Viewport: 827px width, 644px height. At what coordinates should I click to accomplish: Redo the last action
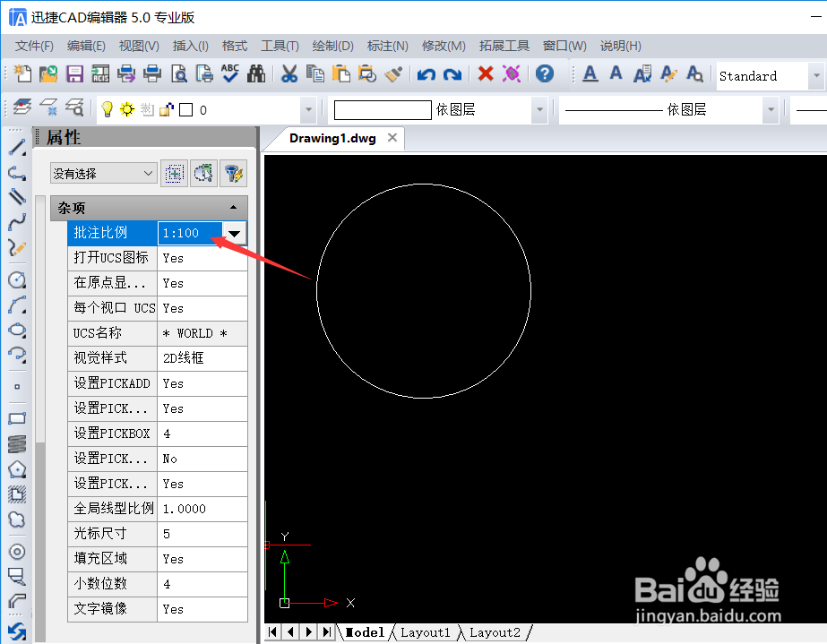click(x=452, y=73)
